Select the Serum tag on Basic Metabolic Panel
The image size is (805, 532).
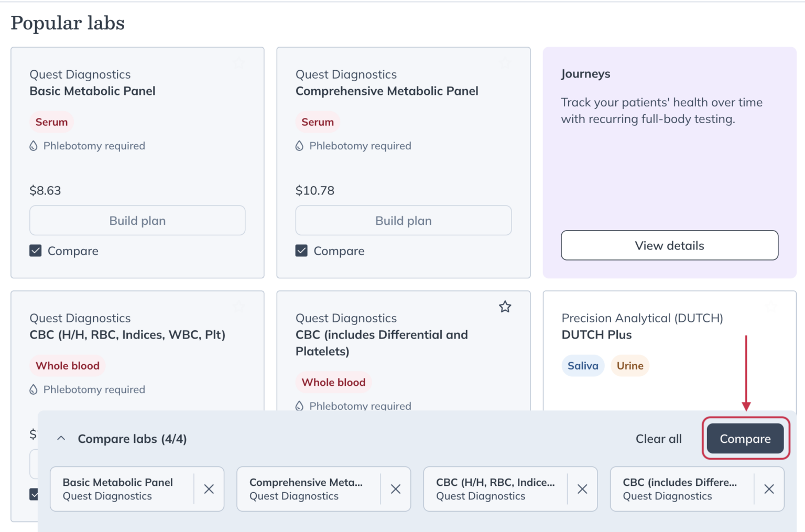51,122
